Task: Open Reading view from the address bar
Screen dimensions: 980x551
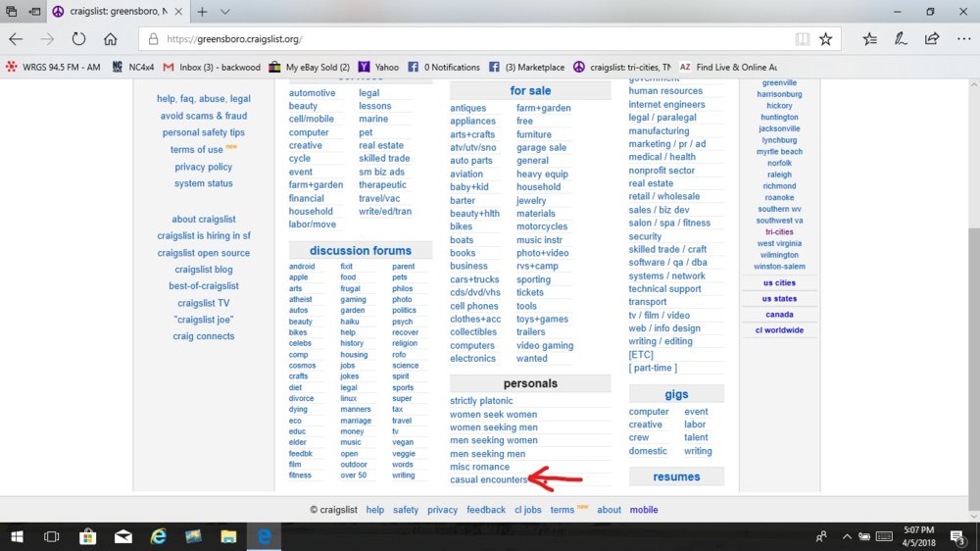Action: tap(803, 39)
